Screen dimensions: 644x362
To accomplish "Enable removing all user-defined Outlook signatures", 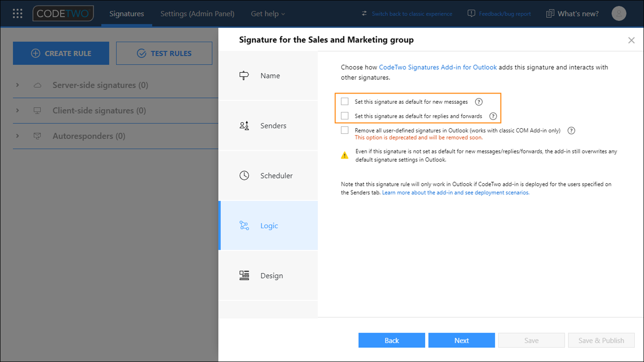I will click(x=345, y=130).
